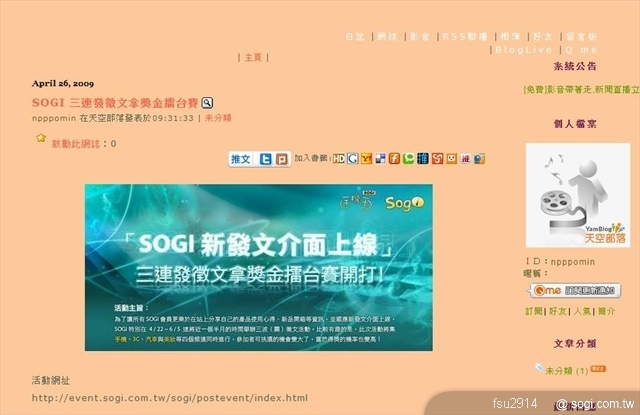
Task: Click the 文章分類 sidebar heading
Action: click(575, 344)
